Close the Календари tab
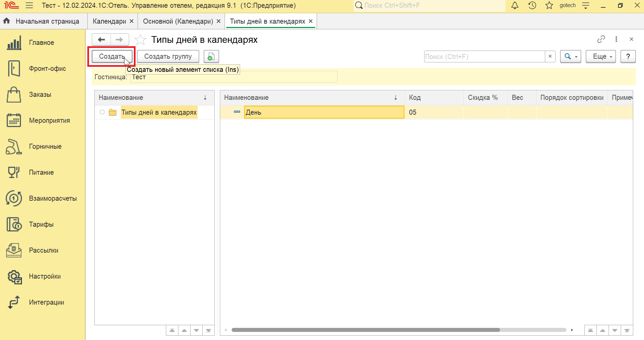644x340 pixels. [131, 21]
